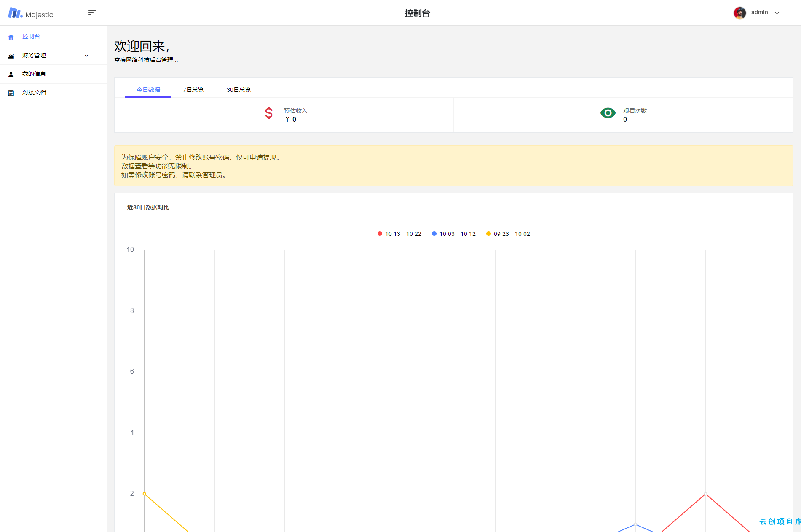Viewport: 801px width, 532px height.
Task: Toggle the 10-03 – 10-12 legend series
Action: coord(453,234)
